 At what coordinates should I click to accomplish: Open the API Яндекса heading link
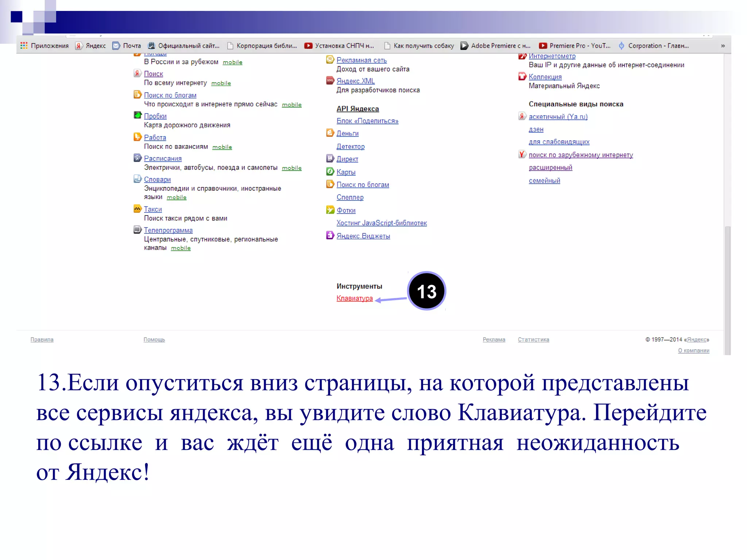(357, 109)
